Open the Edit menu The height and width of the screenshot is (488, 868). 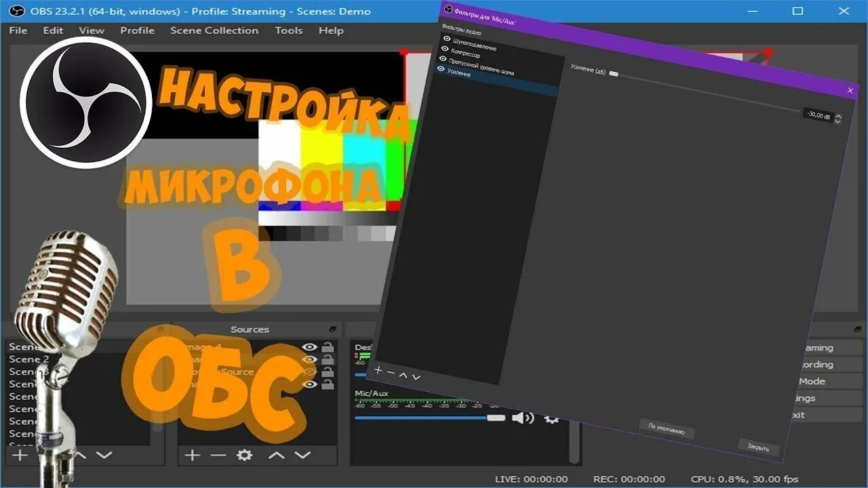click(53, 30)
